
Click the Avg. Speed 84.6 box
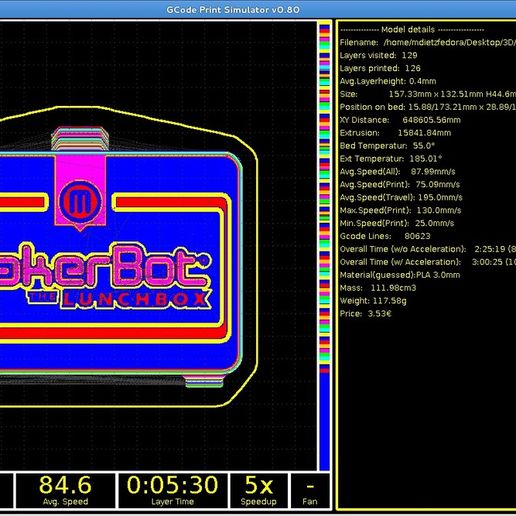coord(65,491)
